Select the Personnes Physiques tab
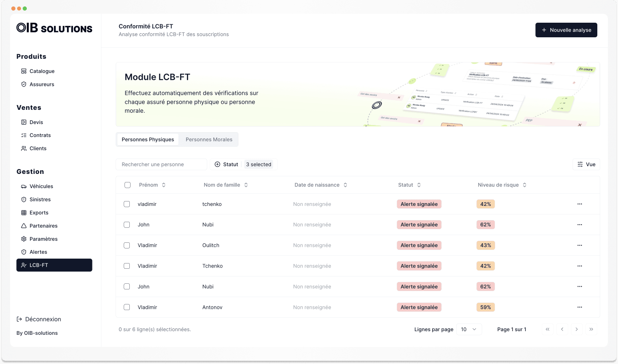Image resolution: width=618 pixels, height=364 pixels. click(x=148, y=139)
